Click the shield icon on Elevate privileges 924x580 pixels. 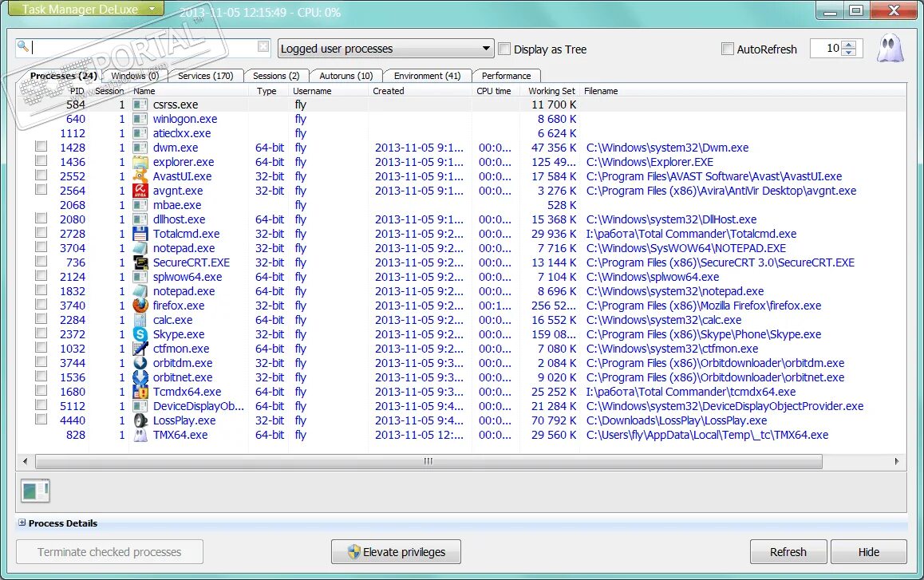(x=353, y=552)
